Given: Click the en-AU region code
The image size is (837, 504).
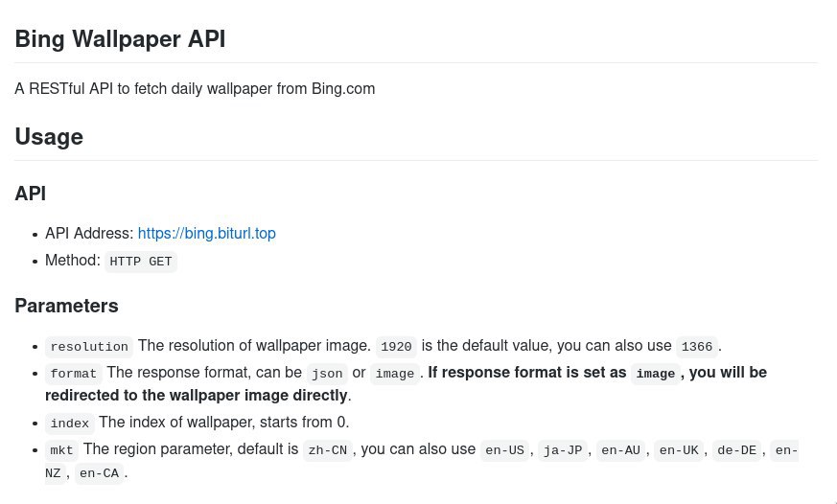Looking at the screenshot, I should tap(621, 450).
